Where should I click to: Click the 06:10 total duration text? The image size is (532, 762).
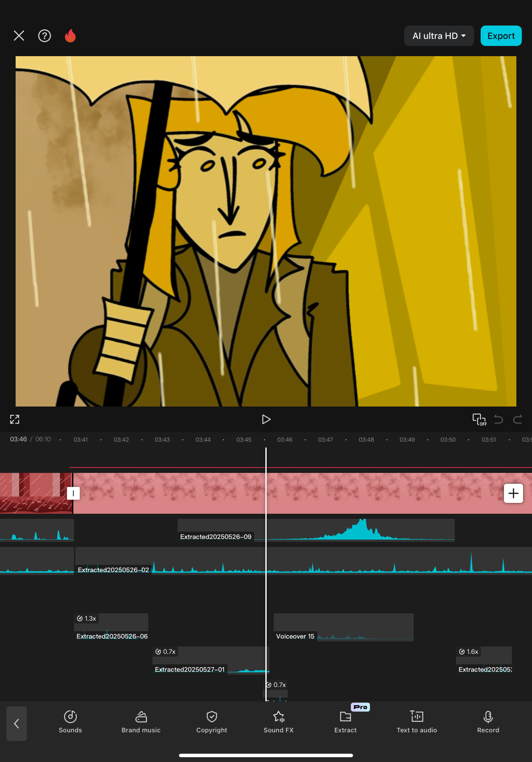click(43, 439)
